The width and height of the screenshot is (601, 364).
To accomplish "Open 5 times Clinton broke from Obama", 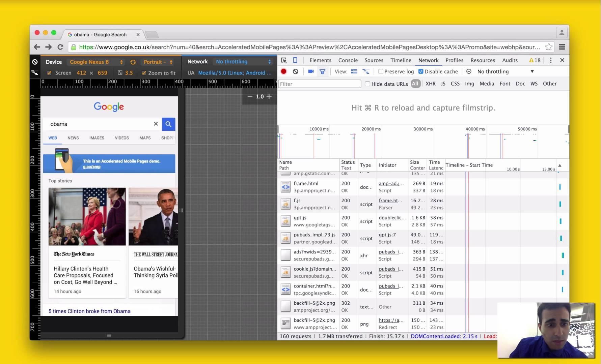I will (x=89, y=311).
